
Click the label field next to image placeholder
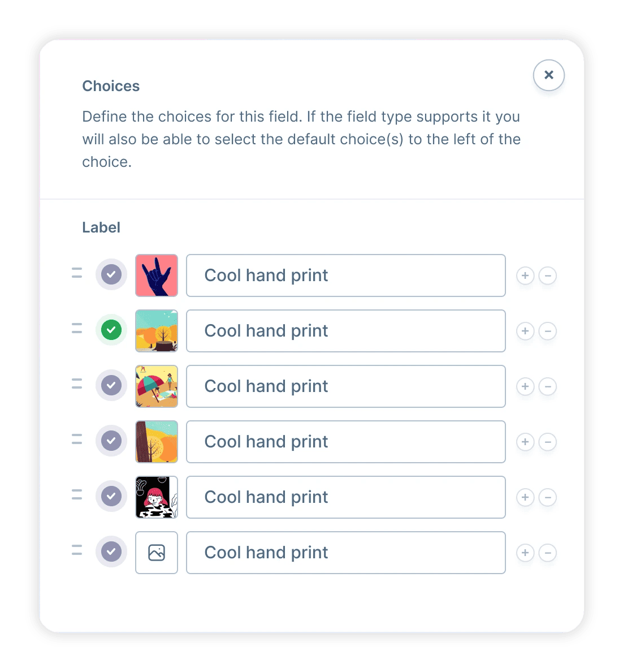346,553
